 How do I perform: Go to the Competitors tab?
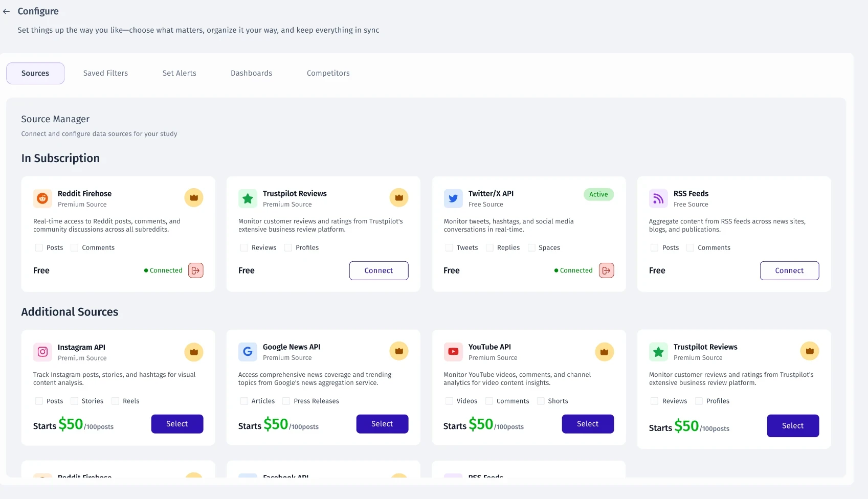(x=328, y=73)
